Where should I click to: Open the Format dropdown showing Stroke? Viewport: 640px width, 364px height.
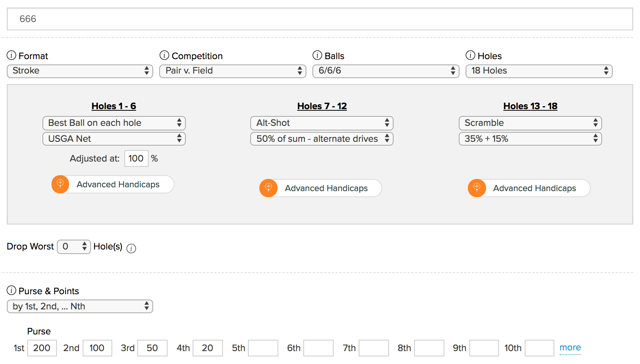tap(80, 71)
